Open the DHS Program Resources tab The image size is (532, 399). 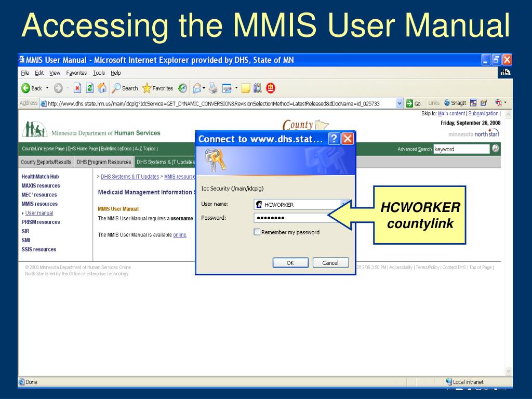(104, 162)
